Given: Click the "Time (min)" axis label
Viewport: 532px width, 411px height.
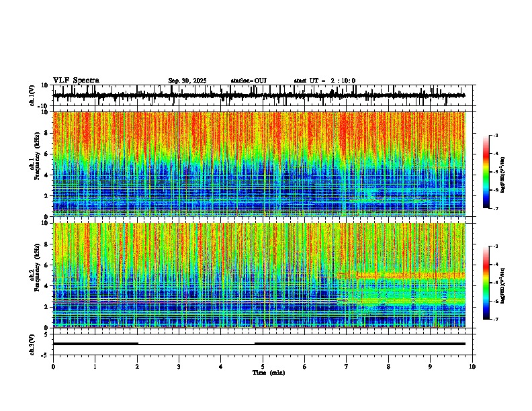Looking at the screenshot, I should click(x=269, y=373).
